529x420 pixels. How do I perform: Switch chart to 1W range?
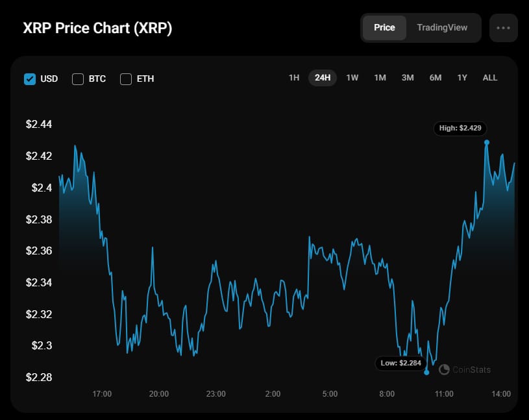click(352, 78)
